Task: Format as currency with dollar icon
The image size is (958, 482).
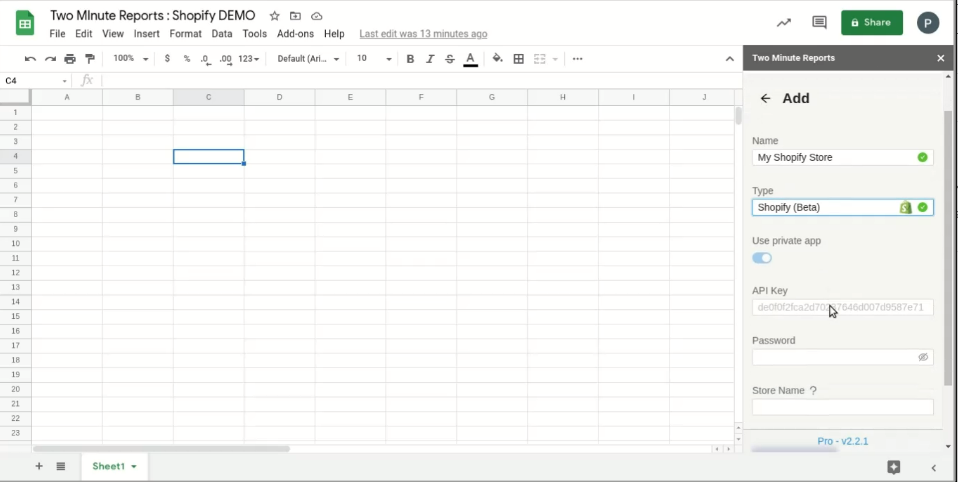Action: coord(167,59)
